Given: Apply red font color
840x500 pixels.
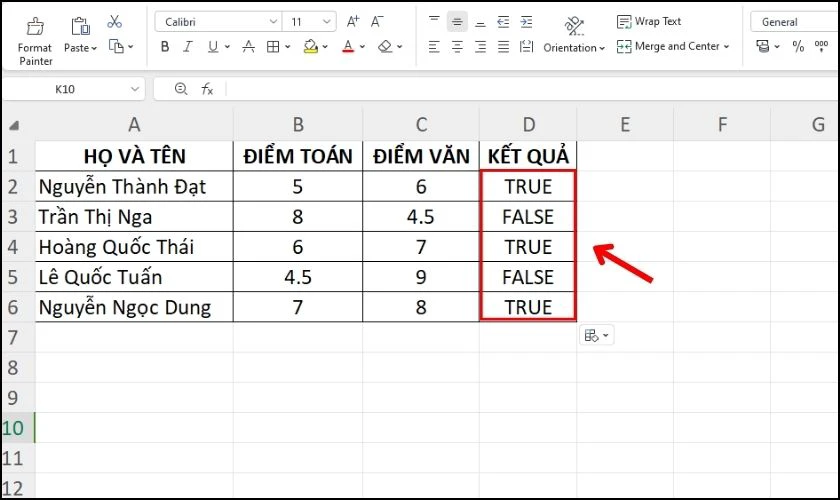Looking at the screenshot, I should click(348, 47).
